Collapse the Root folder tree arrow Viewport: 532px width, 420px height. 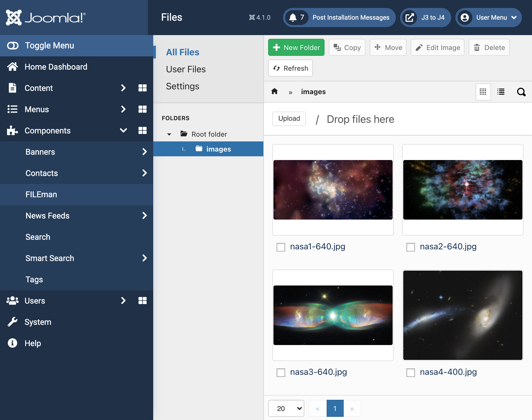click(169, 134)
